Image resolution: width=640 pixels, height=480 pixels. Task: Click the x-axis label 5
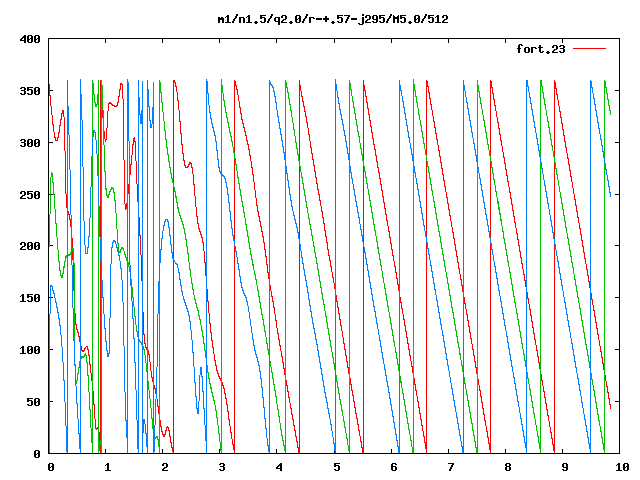(x=336, y=467)
